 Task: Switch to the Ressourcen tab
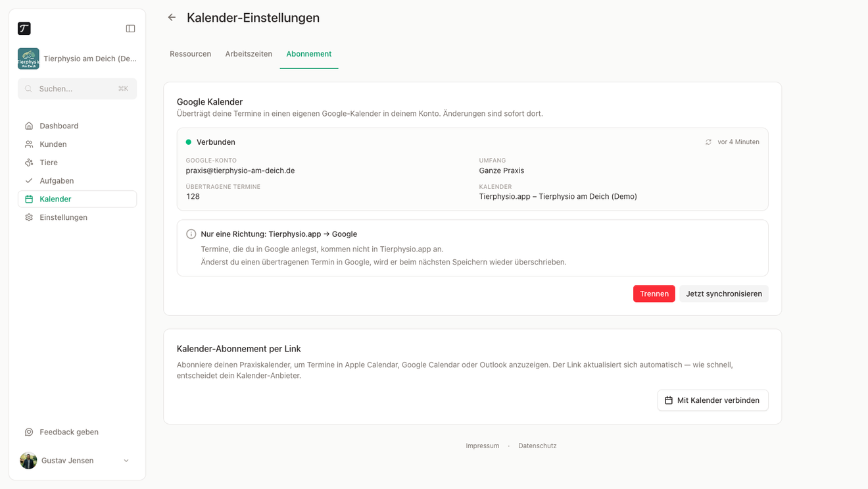click(190, 54)
